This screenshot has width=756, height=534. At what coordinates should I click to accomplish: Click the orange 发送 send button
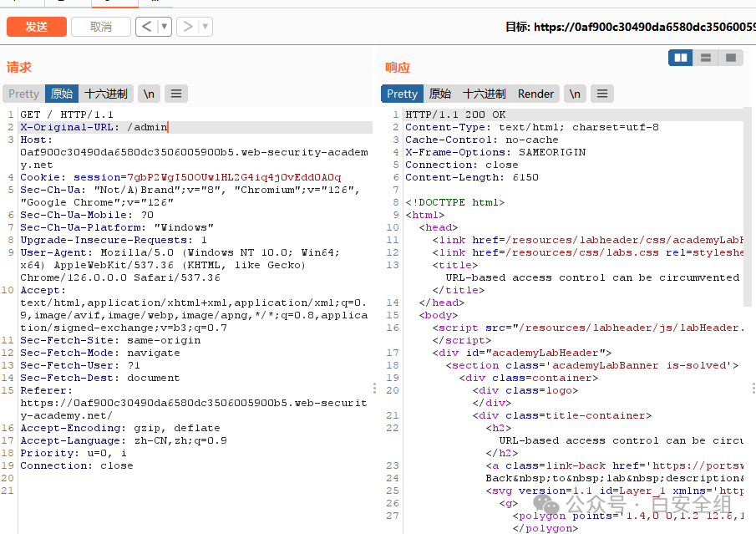coord(37,27)
